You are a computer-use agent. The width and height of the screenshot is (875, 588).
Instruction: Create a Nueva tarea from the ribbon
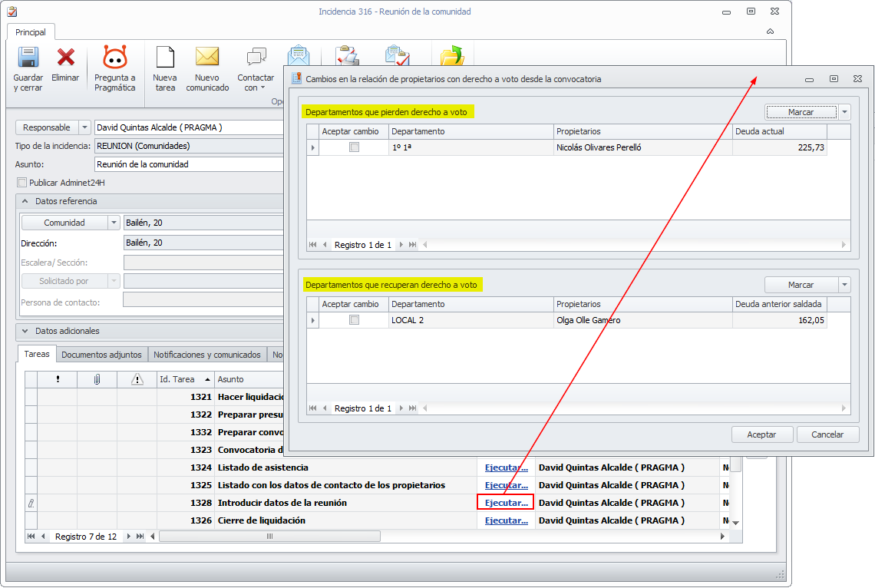[x=165, y=58]
